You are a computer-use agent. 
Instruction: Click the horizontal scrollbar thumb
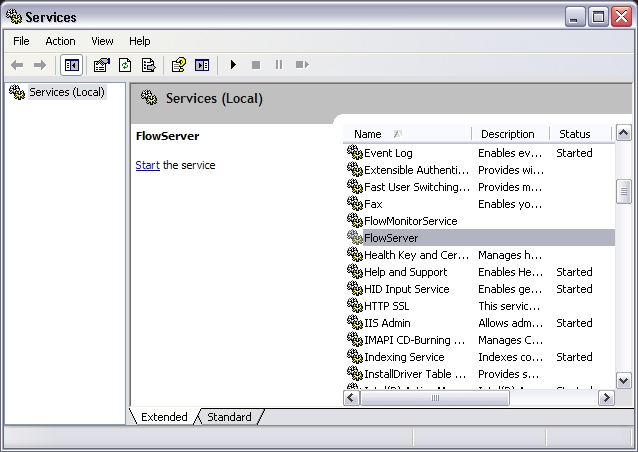(435, 397)
